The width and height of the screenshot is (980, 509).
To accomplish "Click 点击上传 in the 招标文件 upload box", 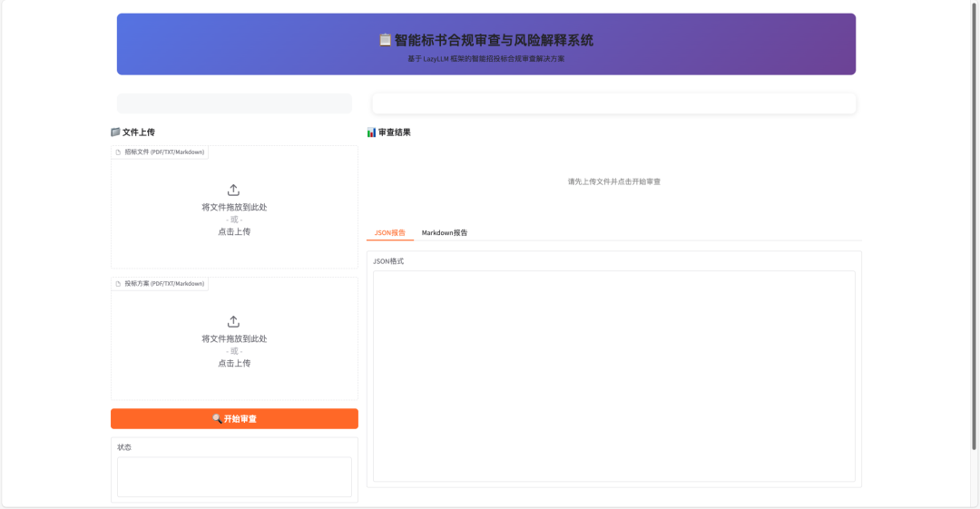I will coord(234,231).
